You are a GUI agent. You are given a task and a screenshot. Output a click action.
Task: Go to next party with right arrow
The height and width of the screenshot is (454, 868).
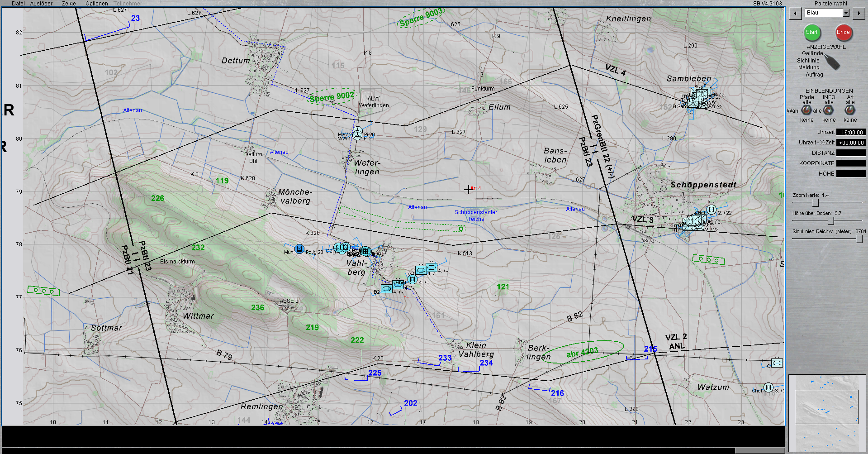pos(859,14)
